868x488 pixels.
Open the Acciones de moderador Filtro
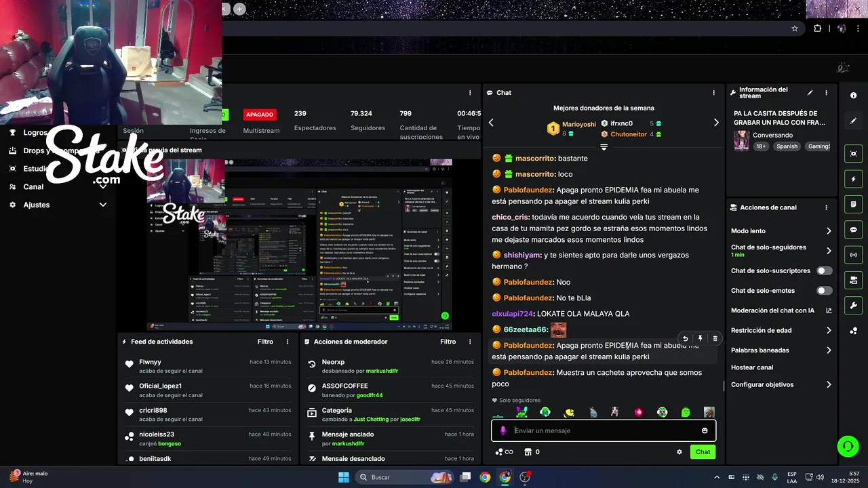pyautogui.click(x=448, y=342)
